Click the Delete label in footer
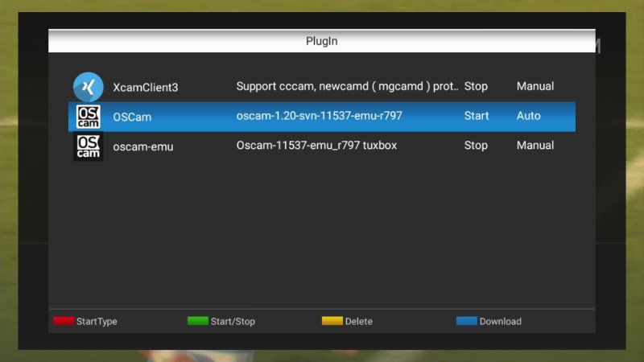The image size is (644, 362). click(358, 322)
